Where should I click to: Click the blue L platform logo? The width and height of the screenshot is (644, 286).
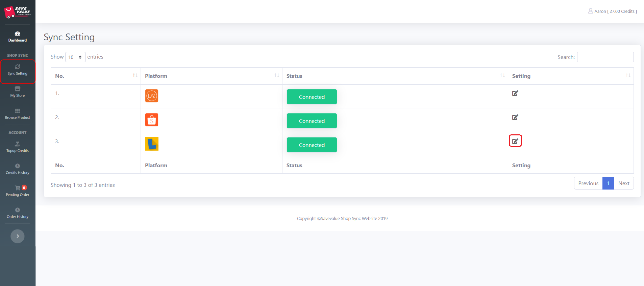pos(152,144)
